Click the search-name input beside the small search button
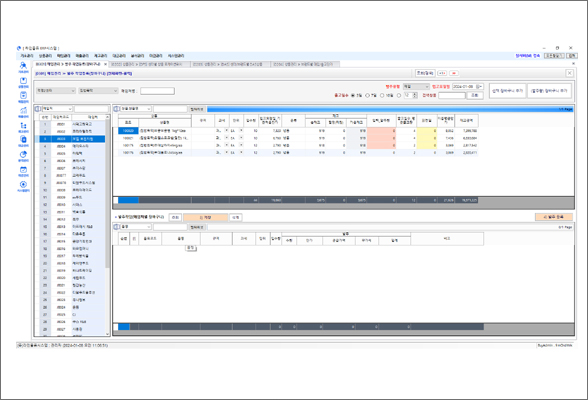The width and height of the screenshot is (588, 400). (452, 96)
